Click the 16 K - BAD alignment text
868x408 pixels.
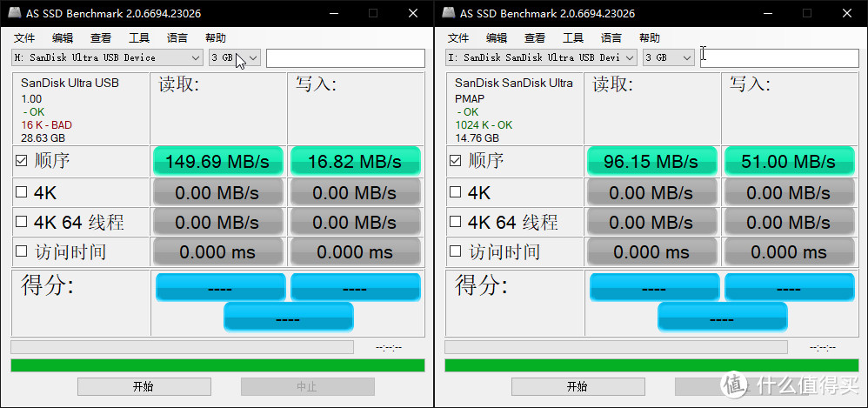coord(46,125)
